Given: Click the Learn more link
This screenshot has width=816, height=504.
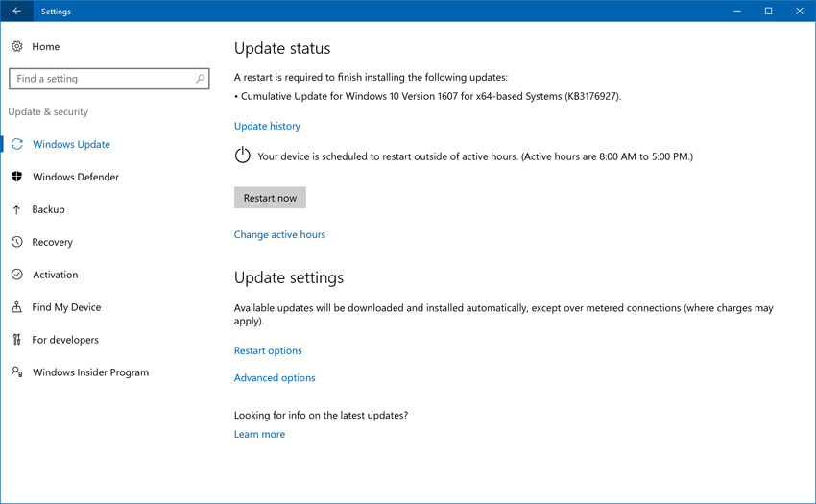Looking at the screenshot, I should click(x=260, y=434).
